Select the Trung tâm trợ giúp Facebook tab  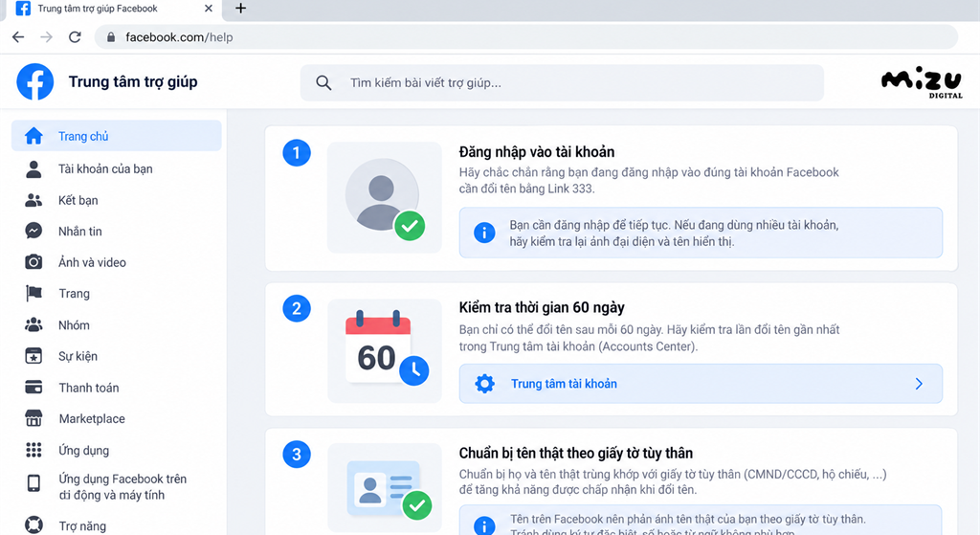(x=113, y=9)
